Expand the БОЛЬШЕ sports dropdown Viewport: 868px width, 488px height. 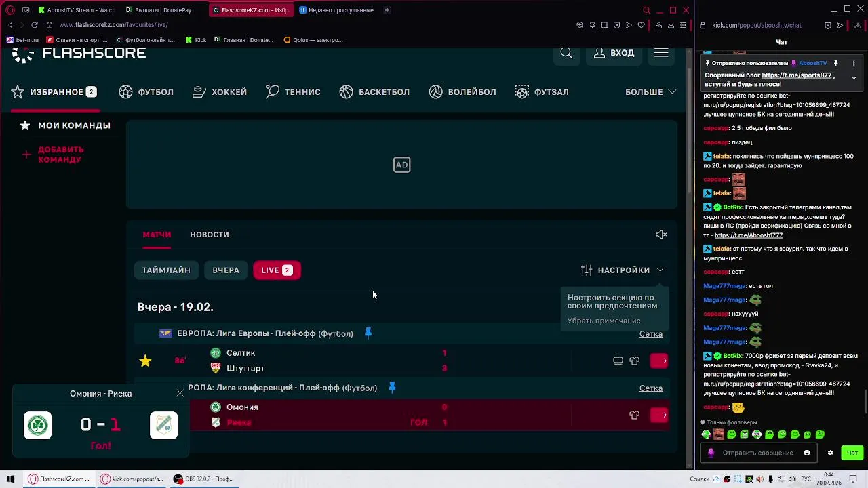[x=650, y=91]
